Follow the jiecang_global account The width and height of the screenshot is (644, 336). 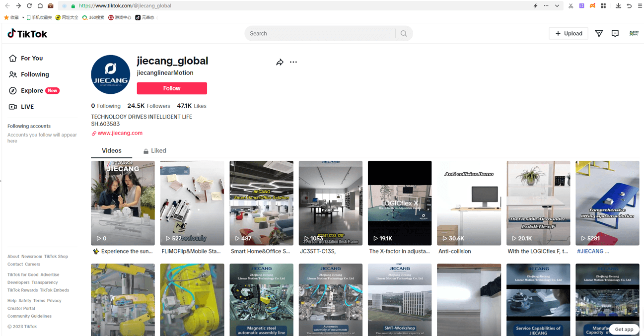[172, 88]
